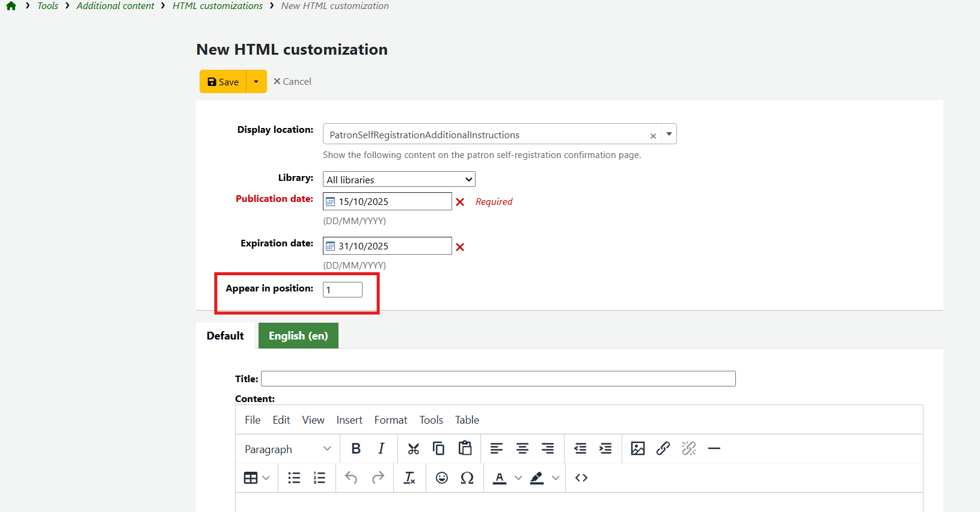Open the Paragraph block format dropdown
980x512 pixels.
pyautogui.click(x=287, y=449)
